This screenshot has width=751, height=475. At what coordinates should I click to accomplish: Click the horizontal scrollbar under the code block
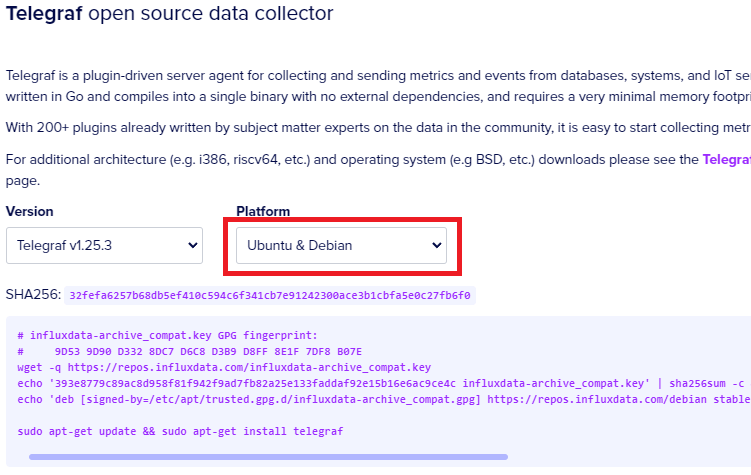[268, 457]
